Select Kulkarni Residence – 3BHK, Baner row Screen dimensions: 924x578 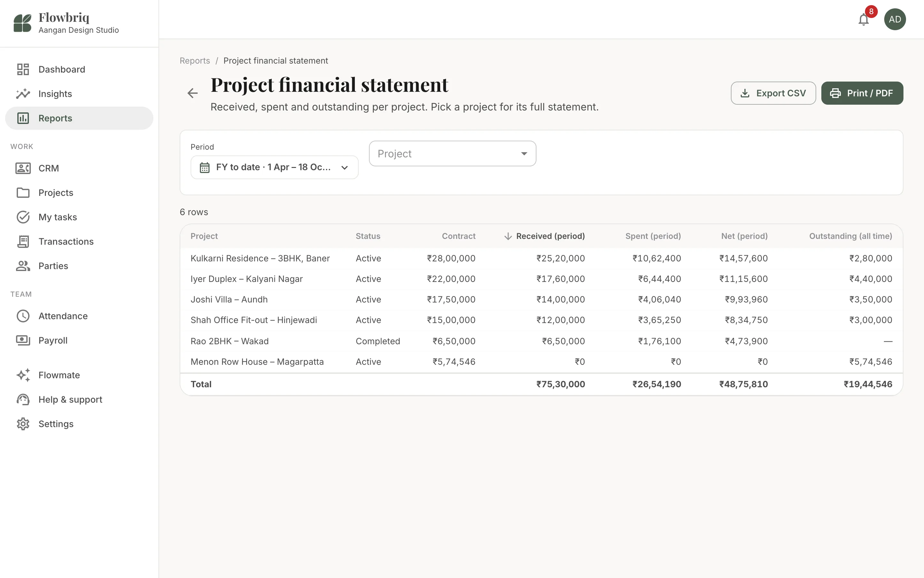pos(541,258)
